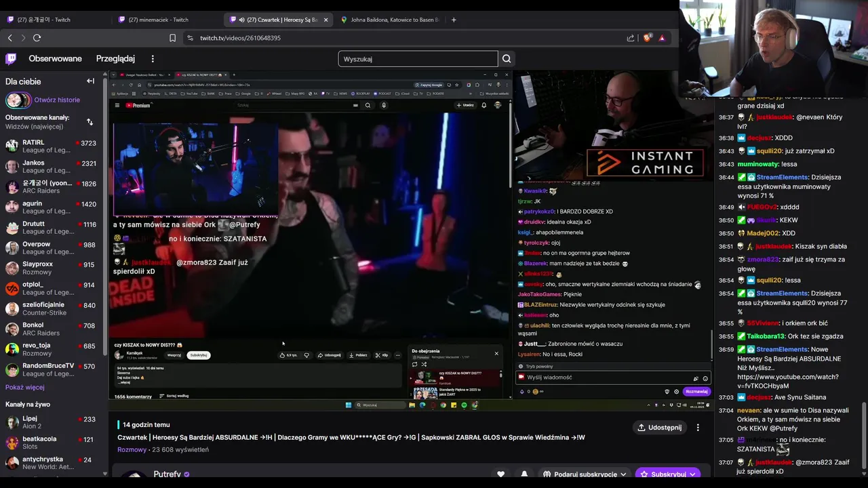The image size is (868, 488).
Task: Click chat username muminowaty
Action: (758, 164)
